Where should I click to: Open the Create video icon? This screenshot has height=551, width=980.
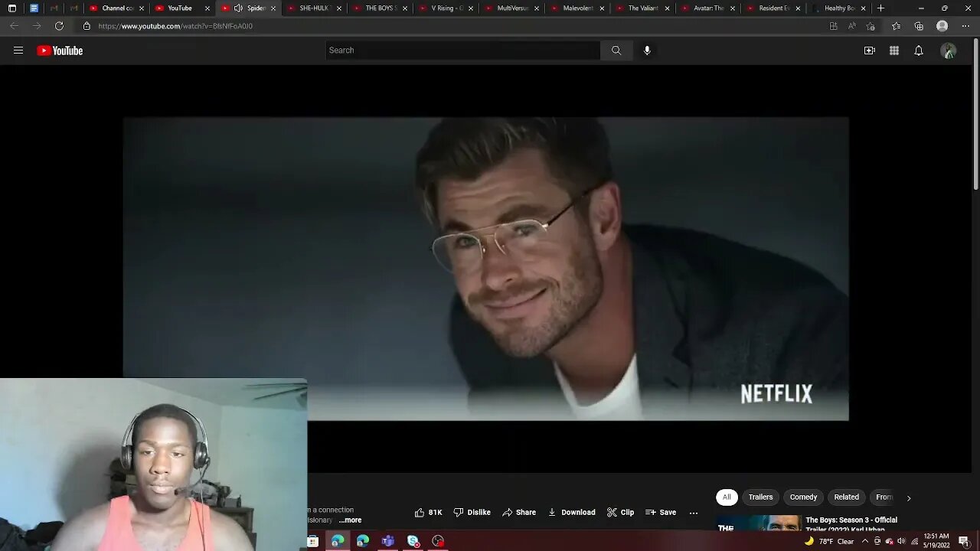(x=870, y=51)
